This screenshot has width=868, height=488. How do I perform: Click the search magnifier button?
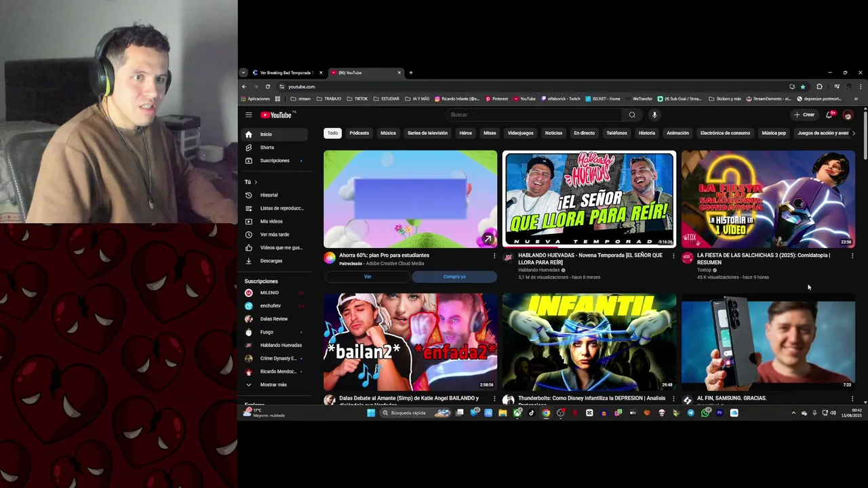632,115
